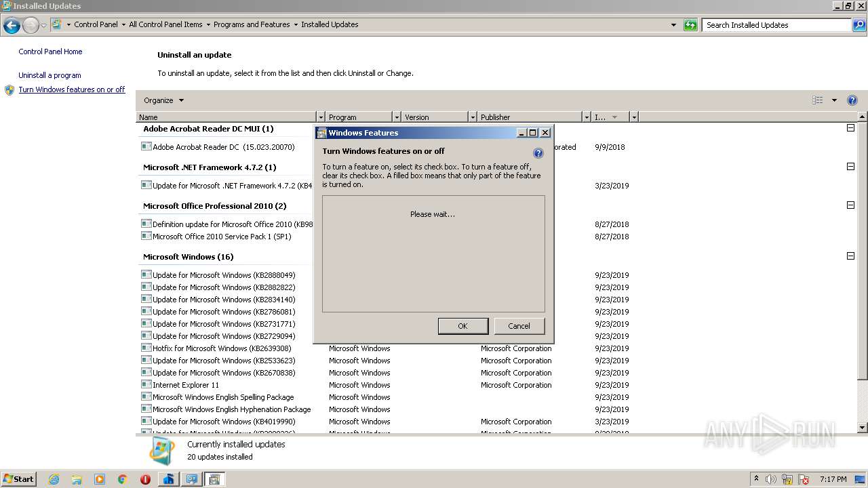The image size is (868, 488).
Task: Show hidden tray icons arrow
Action: coord(756,479)
